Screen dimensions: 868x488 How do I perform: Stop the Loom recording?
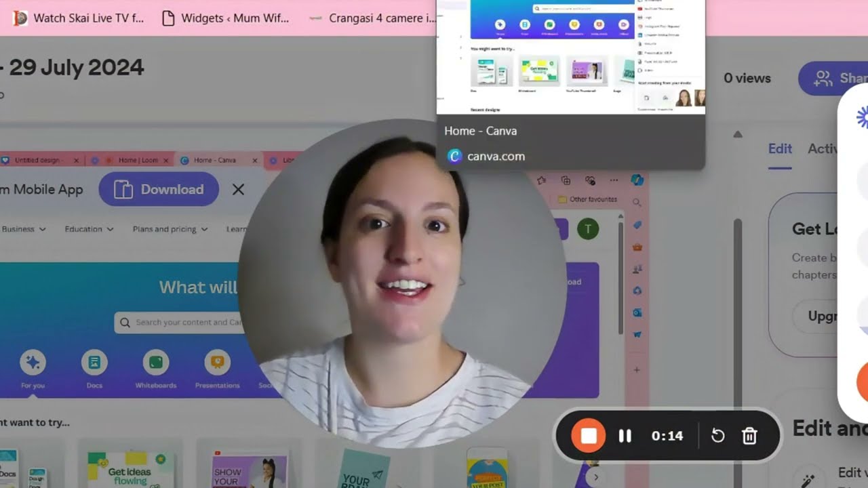pyautogui.click(x=588, y=436)
